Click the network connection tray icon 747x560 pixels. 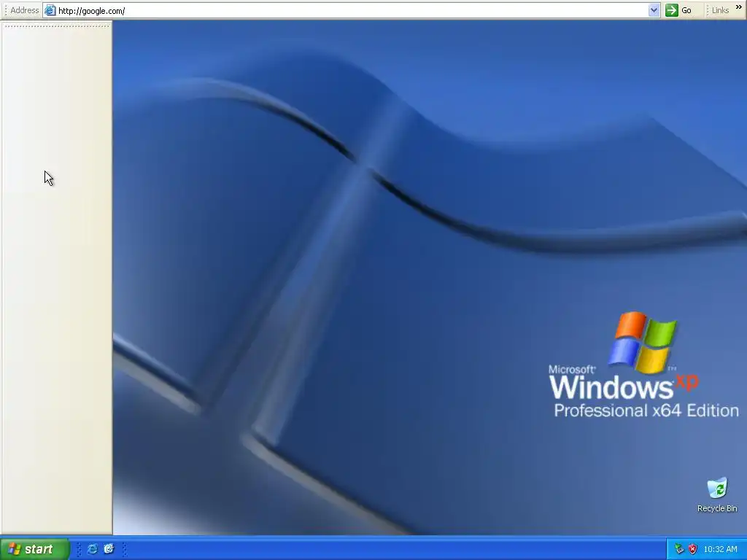(679, 549)
